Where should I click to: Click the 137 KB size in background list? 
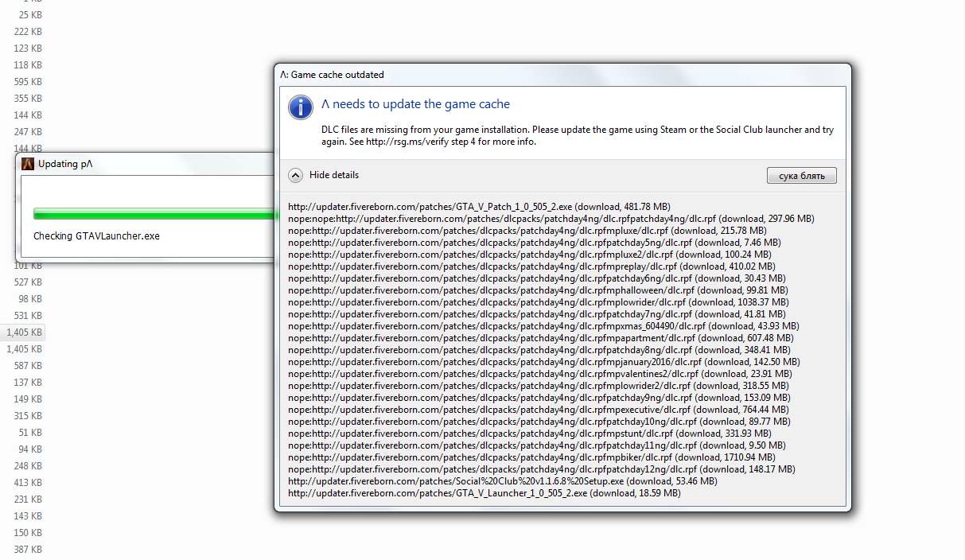28,383
